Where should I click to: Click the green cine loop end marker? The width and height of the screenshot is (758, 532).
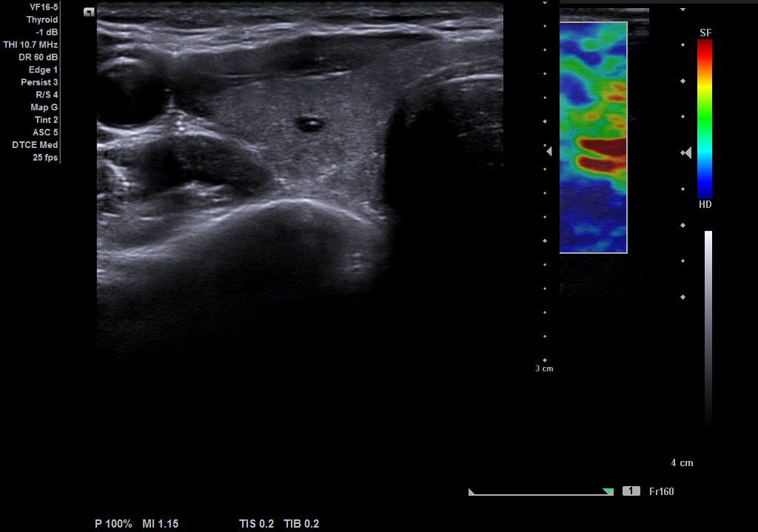tap(608, 491)
